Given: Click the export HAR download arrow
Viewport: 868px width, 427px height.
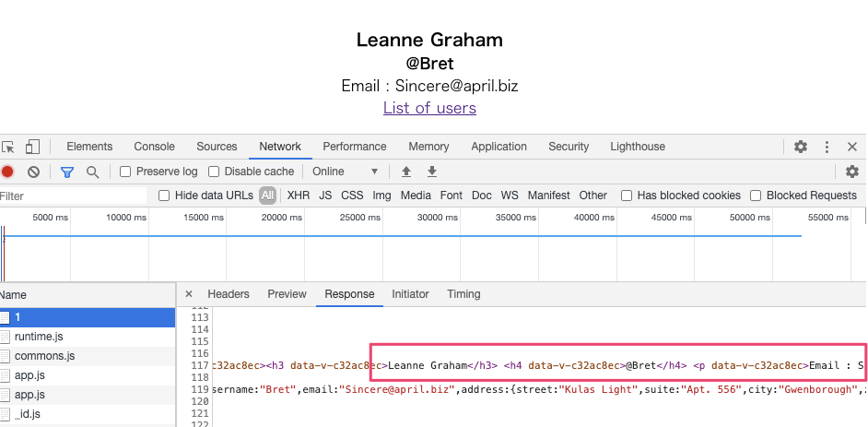Looking at the screenshot, I should tap(431, 172).
